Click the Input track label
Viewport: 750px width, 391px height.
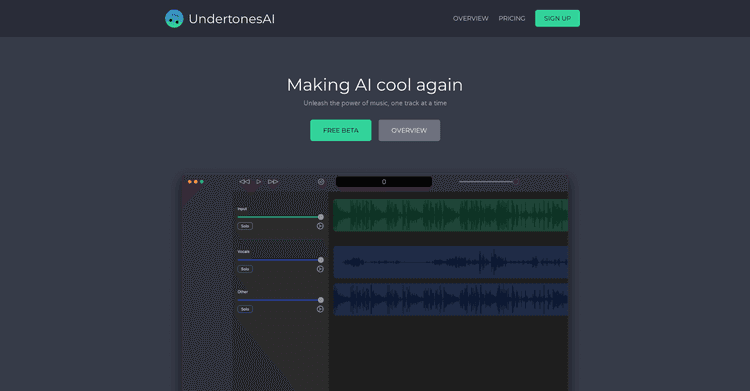point(242,209)
